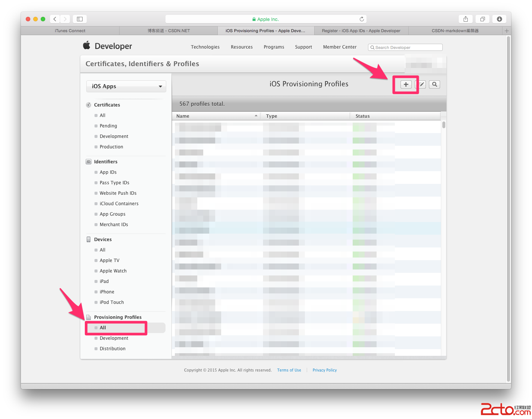Open App Groups
This screenshot has height=419, width=532.
(112, 214)
